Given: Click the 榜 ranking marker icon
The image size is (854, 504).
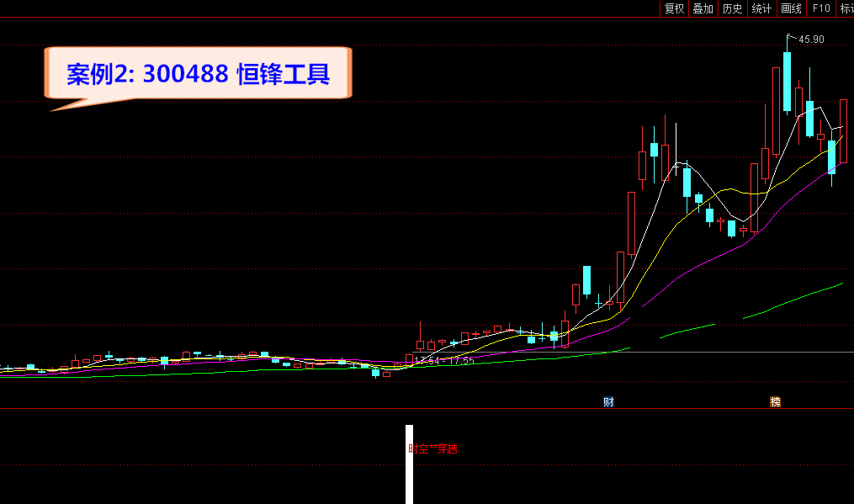Looking at the screenshot, I should tap(775, 402).
